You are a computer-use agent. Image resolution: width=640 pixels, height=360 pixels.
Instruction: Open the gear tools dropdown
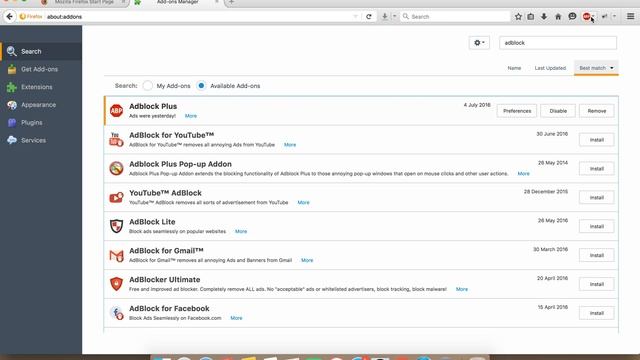pos(479,43)
